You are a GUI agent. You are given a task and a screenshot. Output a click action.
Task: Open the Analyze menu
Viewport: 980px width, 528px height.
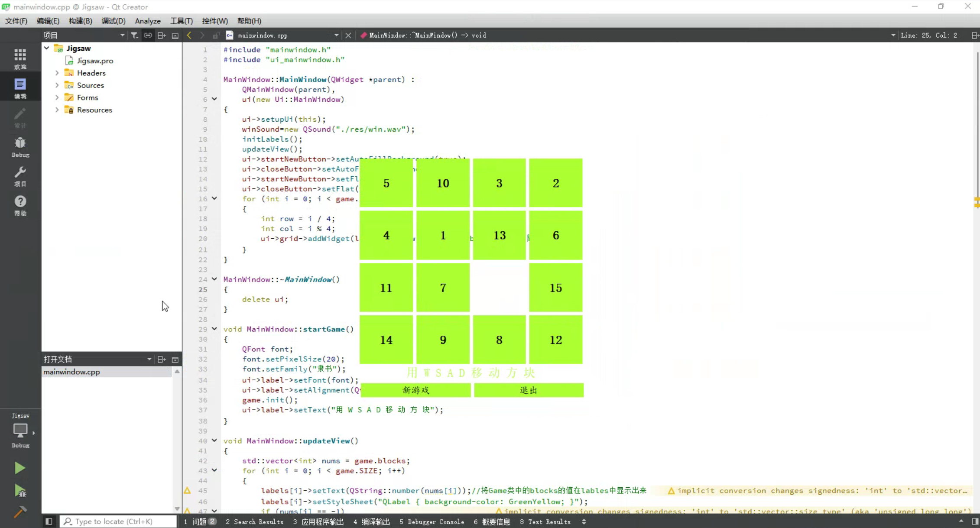point(147,21)
